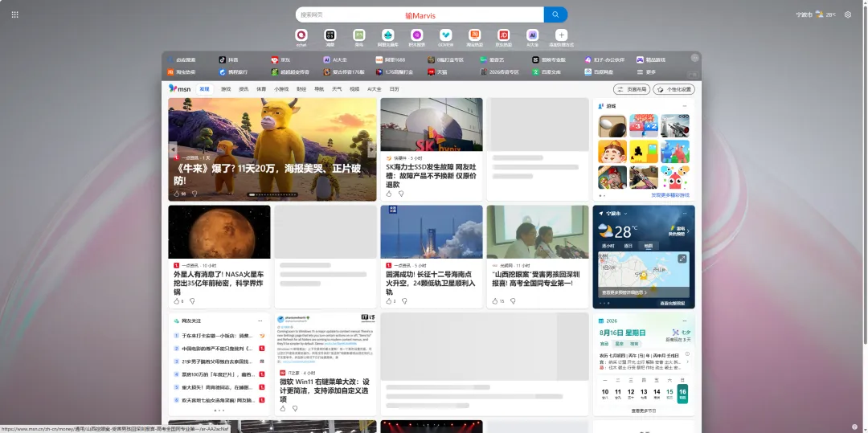Click the 个性化设置 button
Viewport: 868px width, 433px height.
point(674,89)
